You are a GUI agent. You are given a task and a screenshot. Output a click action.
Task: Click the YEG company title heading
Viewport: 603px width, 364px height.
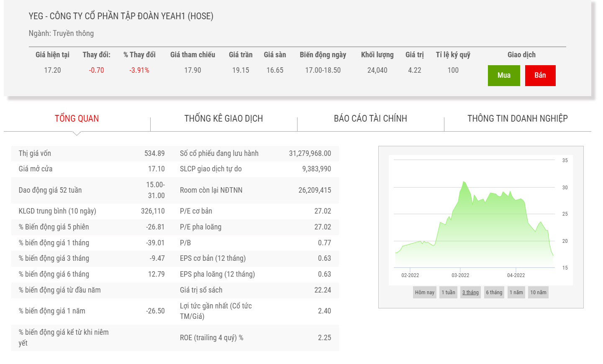(x=121, y=16)
